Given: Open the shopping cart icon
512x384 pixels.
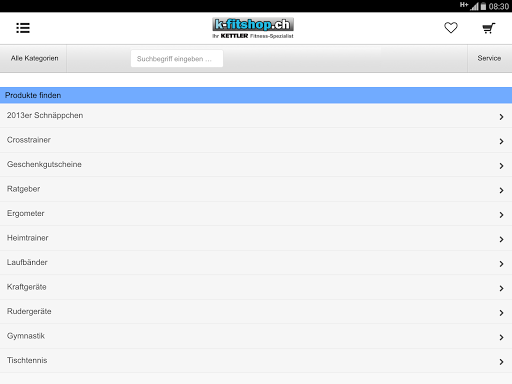Looking at the screenshot, I should (x=489, y=28).
